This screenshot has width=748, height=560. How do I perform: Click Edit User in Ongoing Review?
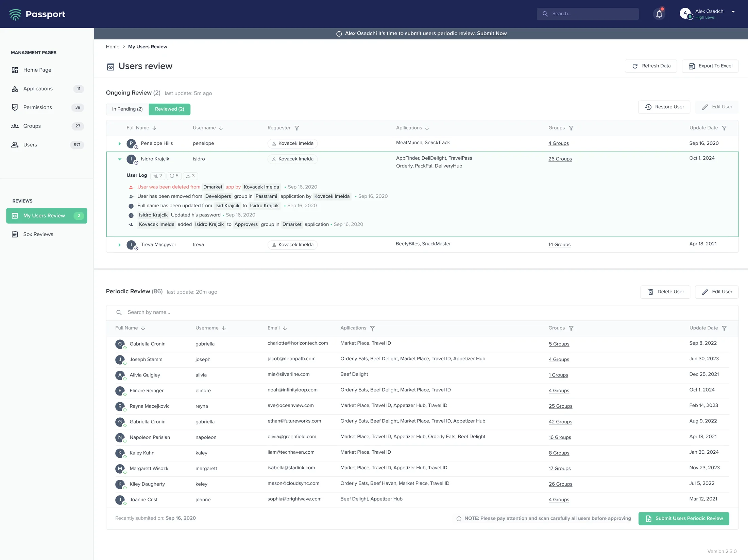coord(717,107)
